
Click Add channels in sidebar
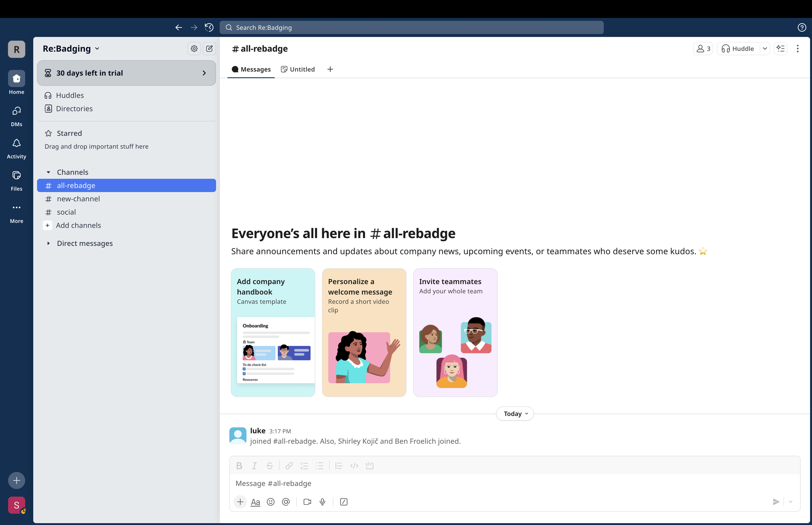[x=78, y=225]
